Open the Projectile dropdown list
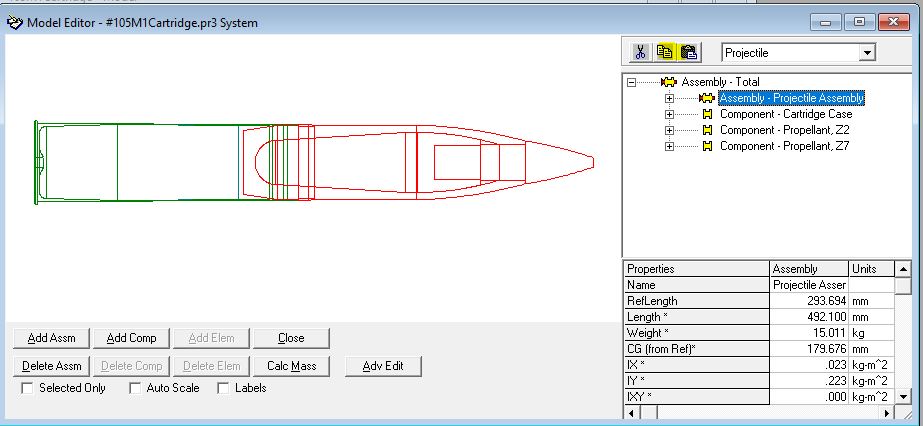 866,53
